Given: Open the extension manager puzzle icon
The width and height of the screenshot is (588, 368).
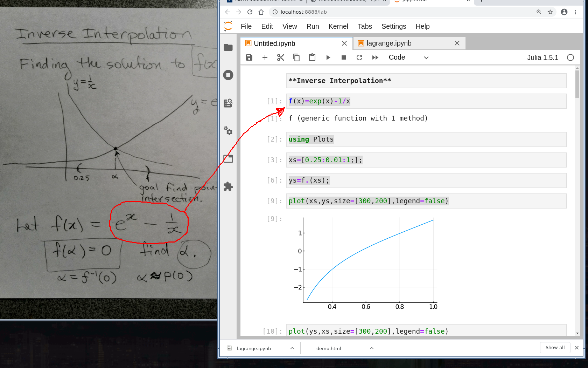Looking at the screenshot, I should pos(228,186).
